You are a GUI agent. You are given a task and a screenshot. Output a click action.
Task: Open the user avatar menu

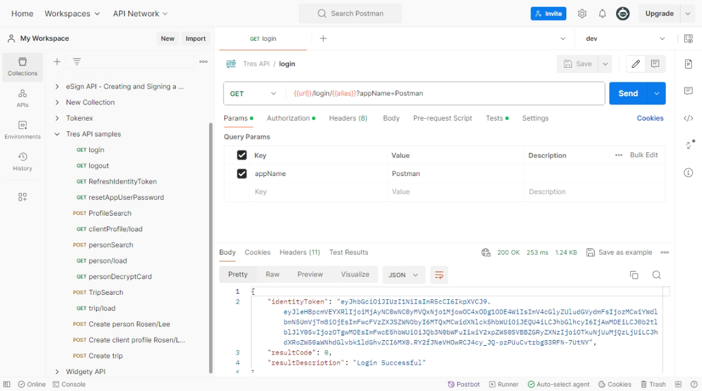click(622, 13)
